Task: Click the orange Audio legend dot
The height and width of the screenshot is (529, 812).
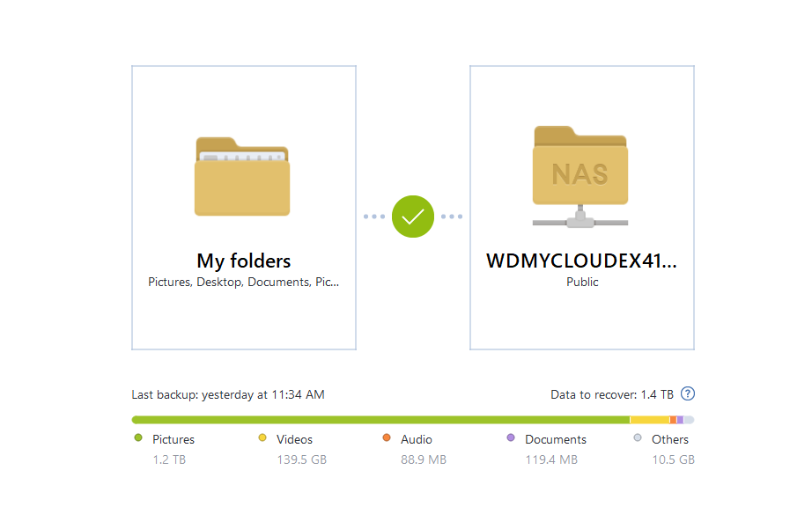Action: (x=387, y=438)
